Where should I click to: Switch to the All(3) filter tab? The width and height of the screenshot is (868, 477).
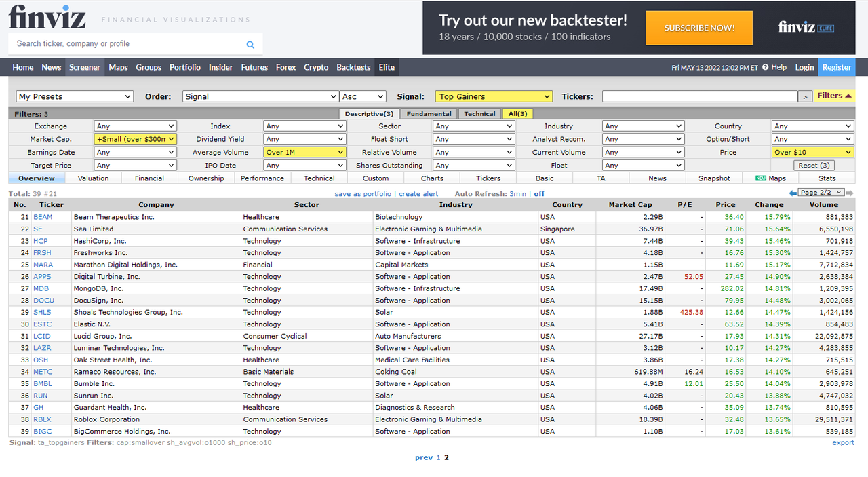point(517,114)
